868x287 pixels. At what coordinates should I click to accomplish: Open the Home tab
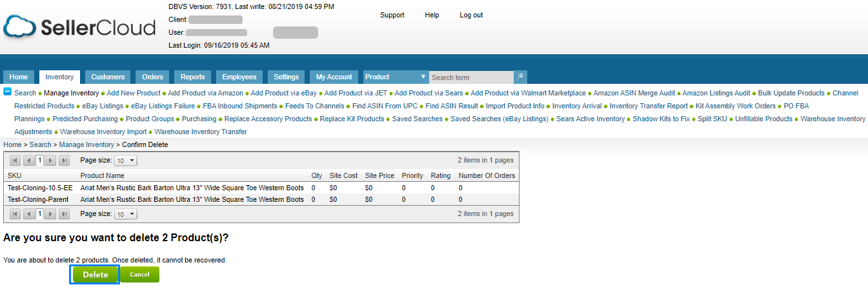(19, 77)
